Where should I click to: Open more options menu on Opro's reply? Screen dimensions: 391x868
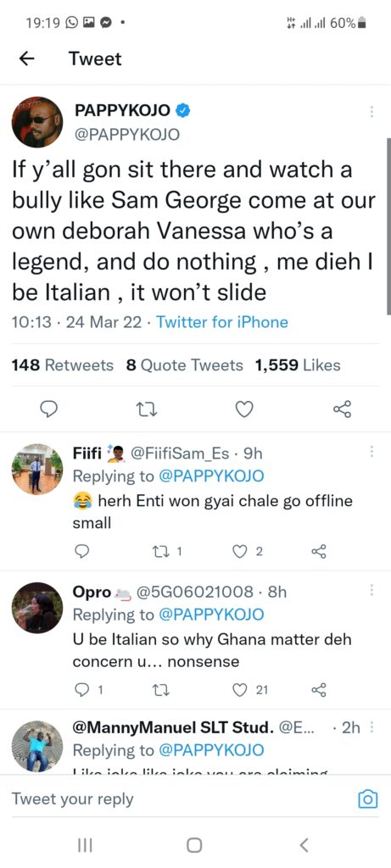click(x=371, y=590)
